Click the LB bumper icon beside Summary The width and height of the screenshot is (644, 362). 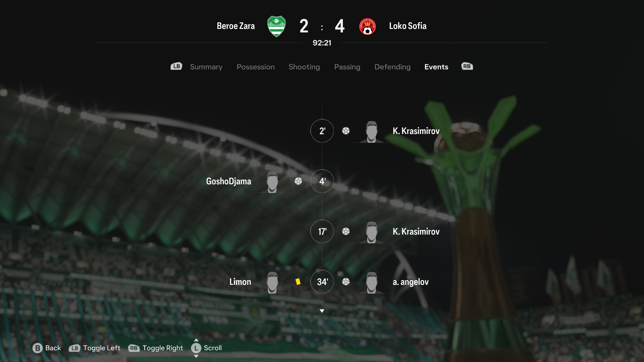(x=176, y=66)
